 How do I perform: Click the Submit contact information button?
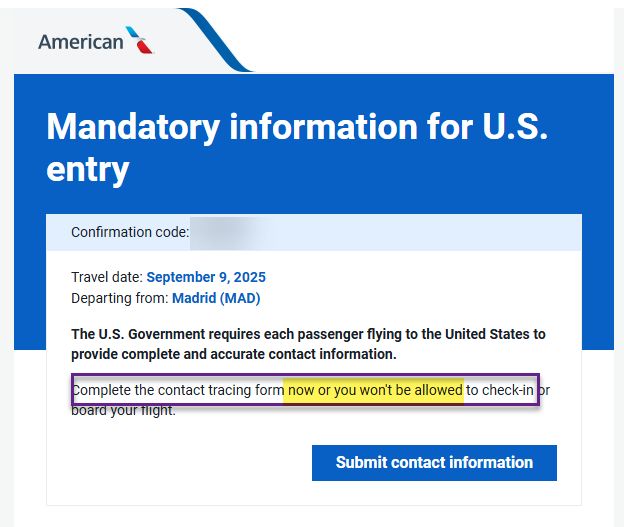click(x=434, y=463)
